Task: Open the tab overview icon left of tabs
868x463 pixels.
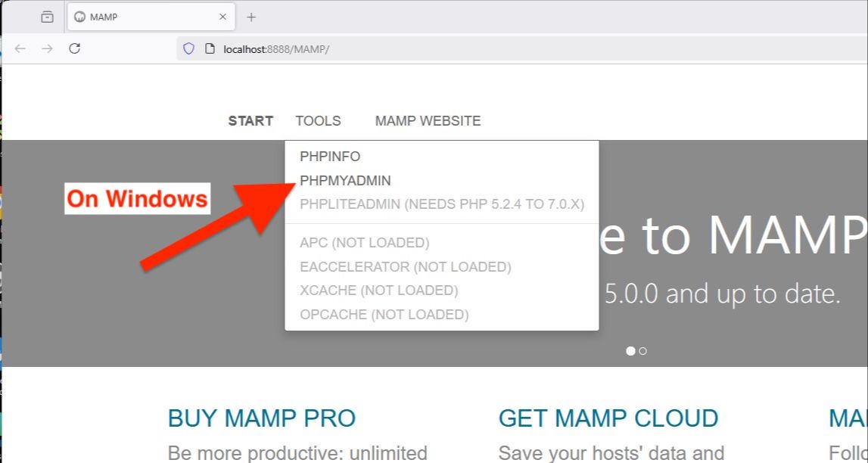Action: (x=48, y=17)
